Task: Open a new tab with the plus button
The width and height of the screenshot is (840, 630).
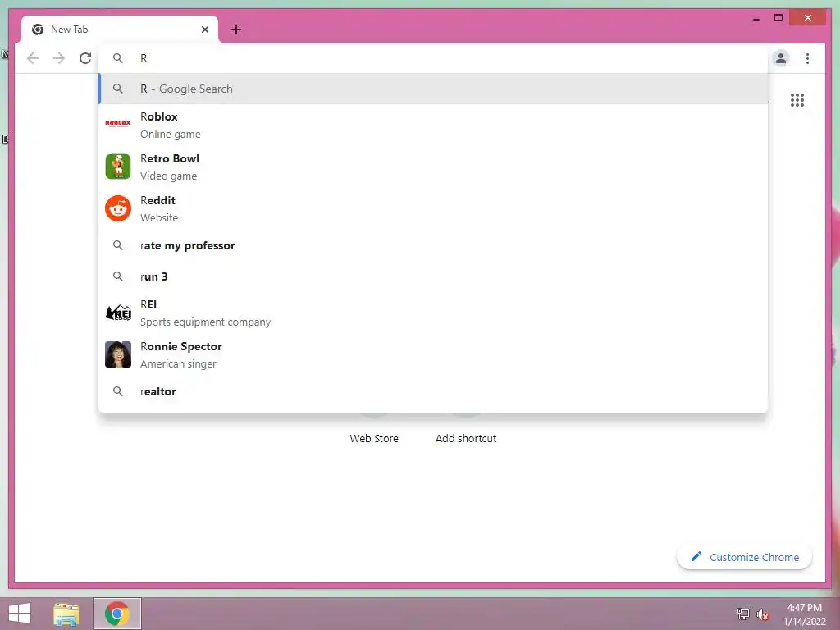Action: [235, 30]
